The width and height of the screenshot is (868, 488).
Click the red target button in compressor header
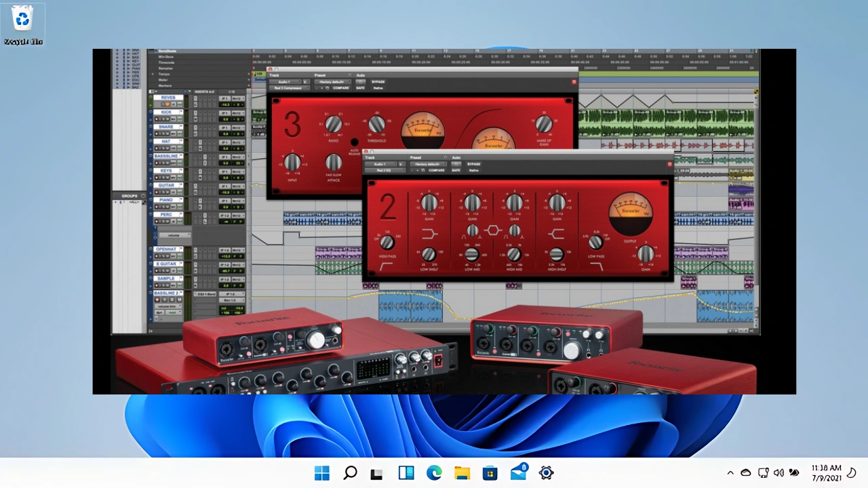click(574, 82)
